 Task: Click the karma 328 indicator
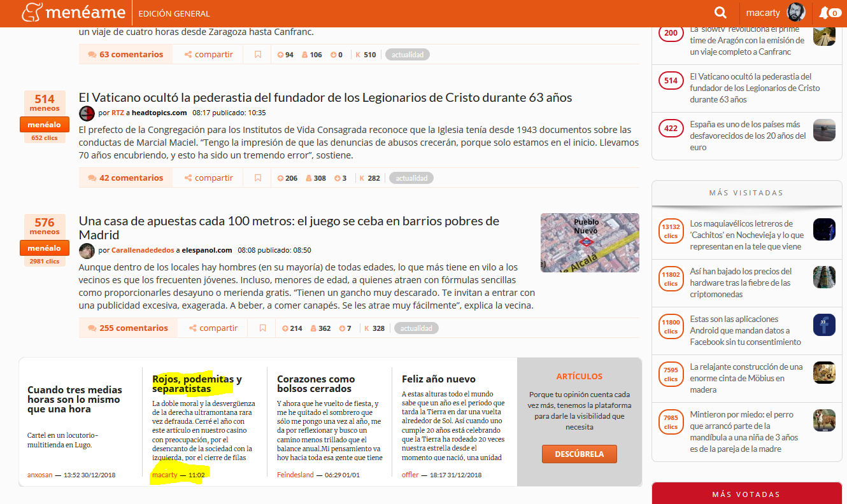[374, 328]
